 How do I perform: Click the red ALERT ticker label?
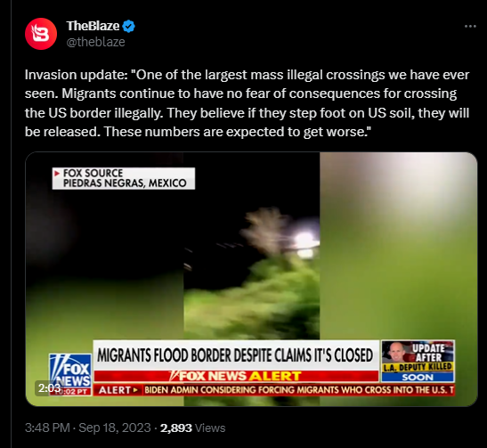pos(118,390)
